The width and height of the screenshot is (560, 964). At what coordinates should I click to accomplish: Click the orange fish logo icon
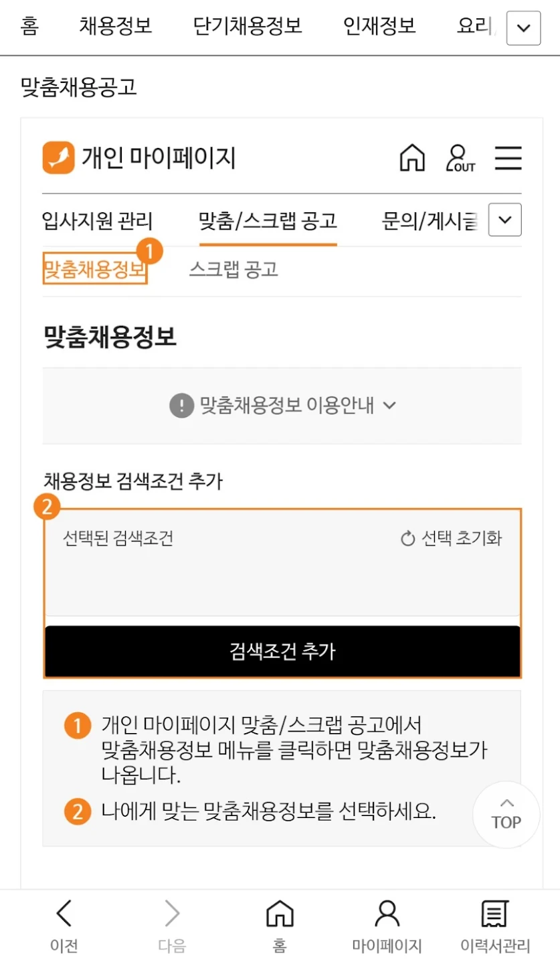pos(60,157)
